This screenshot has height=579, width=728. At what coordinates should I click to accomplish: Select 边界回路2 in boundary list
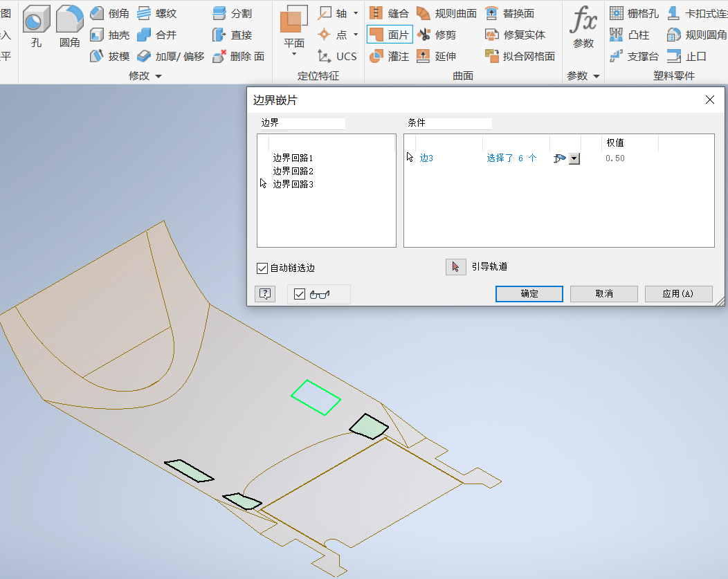tap(293, 171)
